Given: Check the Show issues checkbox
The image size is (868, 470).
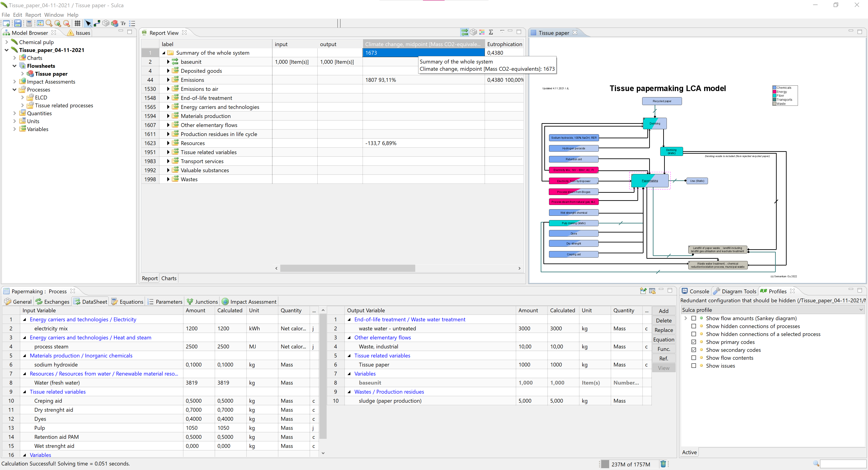Looking at the screenshot, I should pos(693,366).
